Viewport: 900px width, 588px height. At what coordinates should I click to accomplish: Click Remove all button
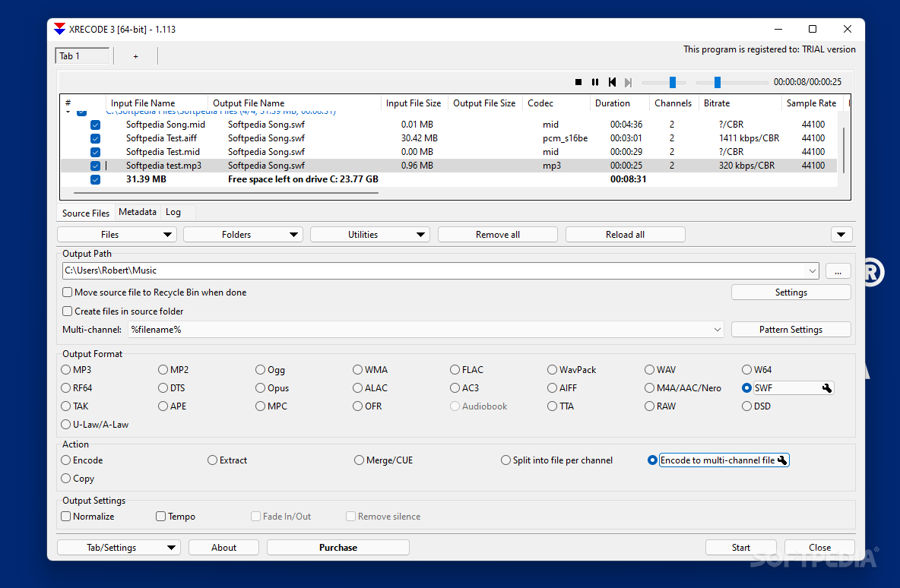498,235
